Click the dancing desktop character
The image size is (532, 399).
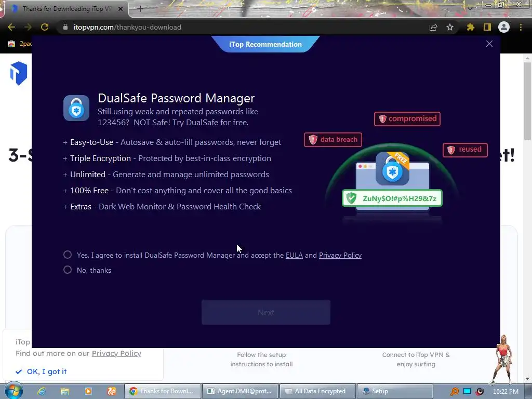(x=503, y=360)
